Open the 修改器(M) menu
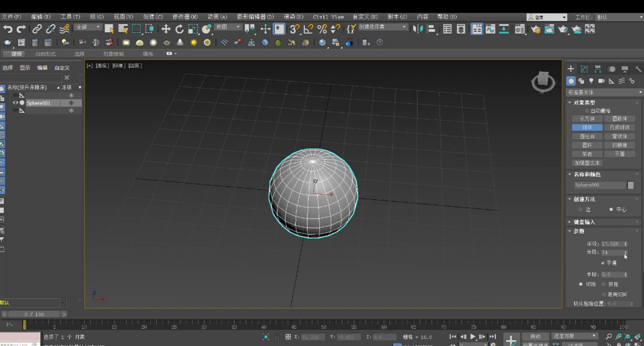Image resolution: width=644 pixels, height=346 pixels. pos(185,17)
